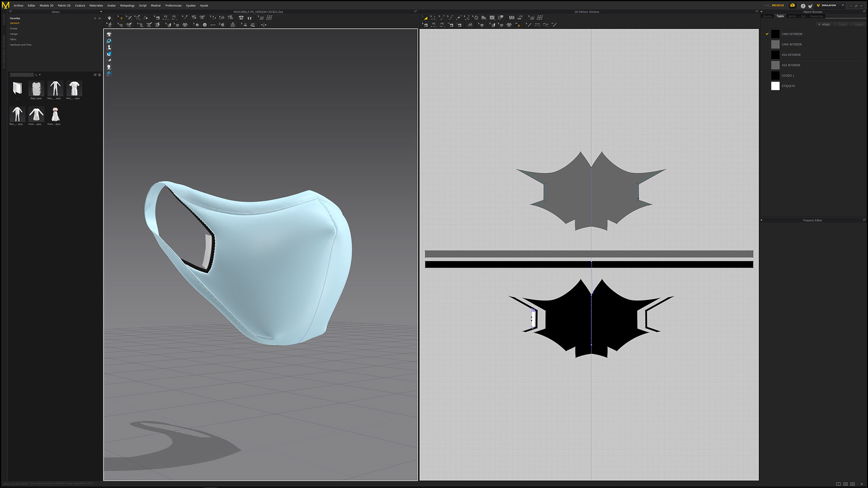868x488 pixels.
Task: Collapse the Property Editor panel arrow
Action: [x=761, y=221]
